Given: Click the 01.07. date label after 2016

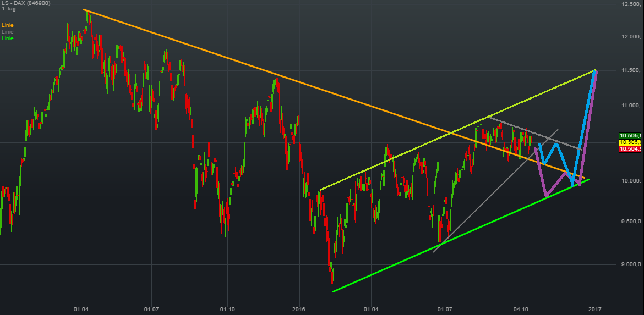Looking at the screenshot, I should click(445, 309).
